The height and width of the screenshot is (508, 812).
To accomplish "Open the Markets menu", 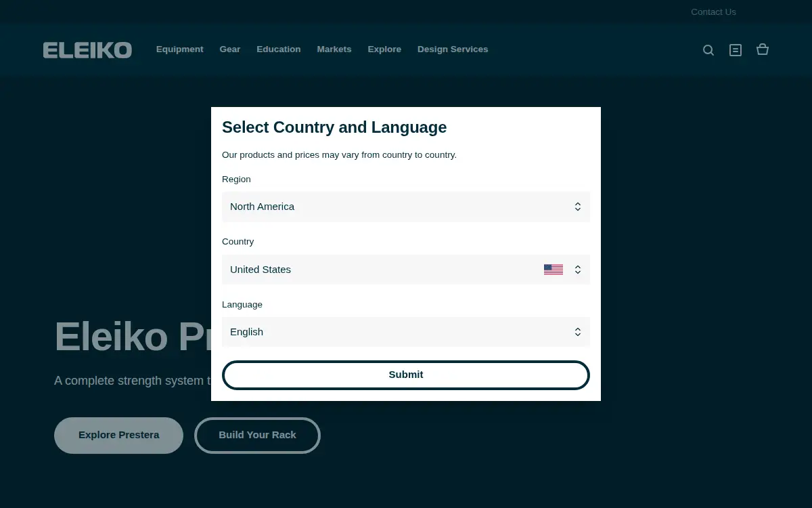I will point(334,49).
